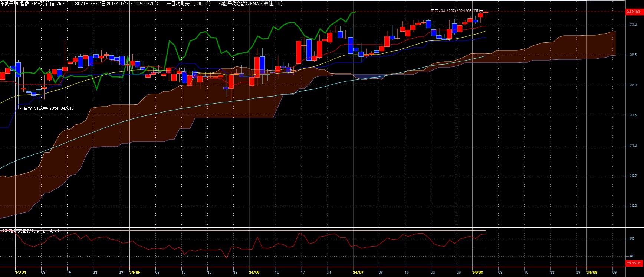Click the 24/06 month label on time axis
Screen dimensions: 644x277
coord(254,272)
